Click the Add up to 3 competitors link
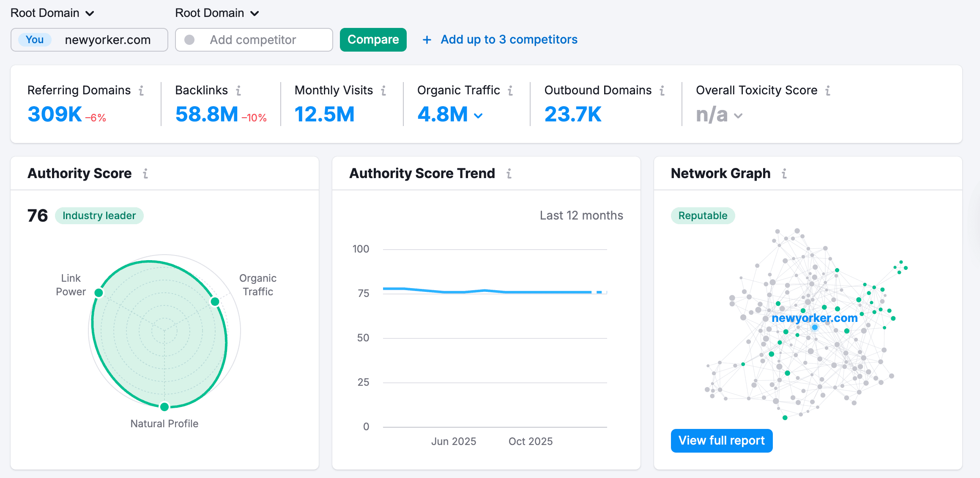The height and width of the screenshot is (478, 980). (509, 39)
